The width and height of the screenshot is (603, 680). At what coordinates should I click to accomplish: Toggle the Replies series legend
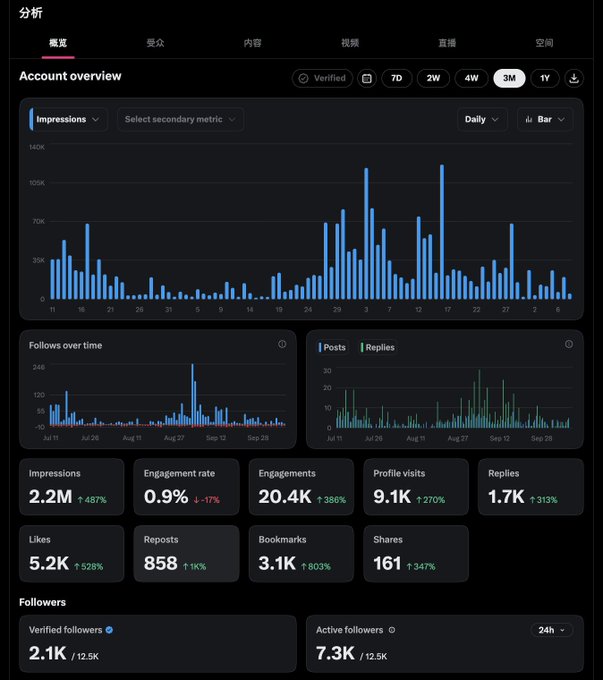[x=378, y=347]
